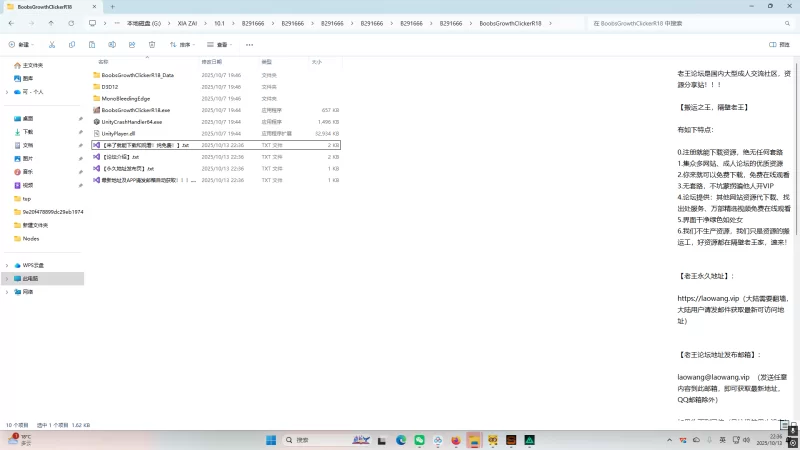Screen dimensions: 800x450
Task: Click the Paste clipboard icon in toolbar
Action: (x=92, y=45)
